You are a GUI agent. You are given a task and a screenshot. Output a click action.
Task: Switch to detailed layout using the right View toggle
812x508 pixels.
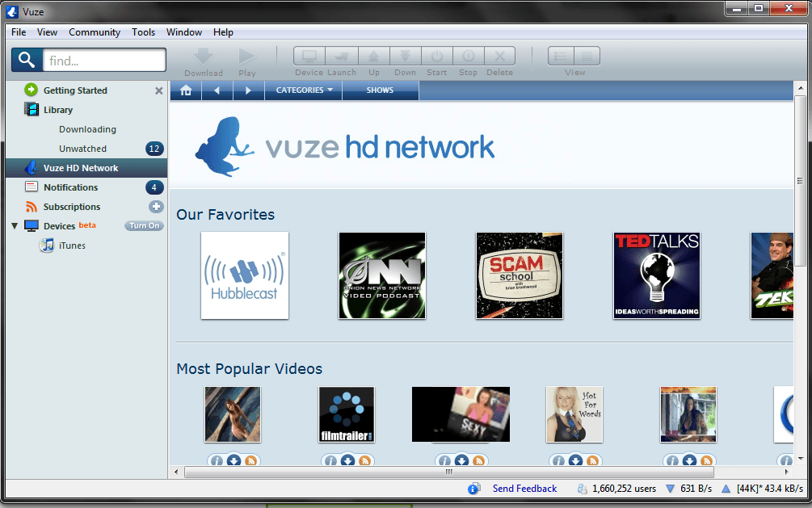(x=587, y=57)
